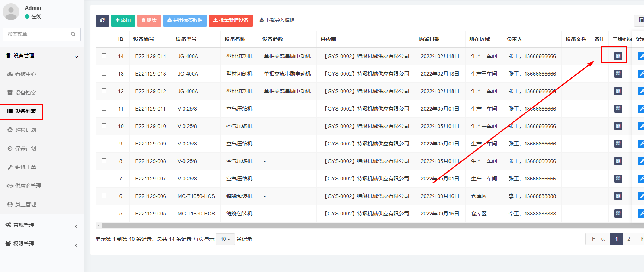
Task: Click the Admin user avatar
Action: (11, 12)
